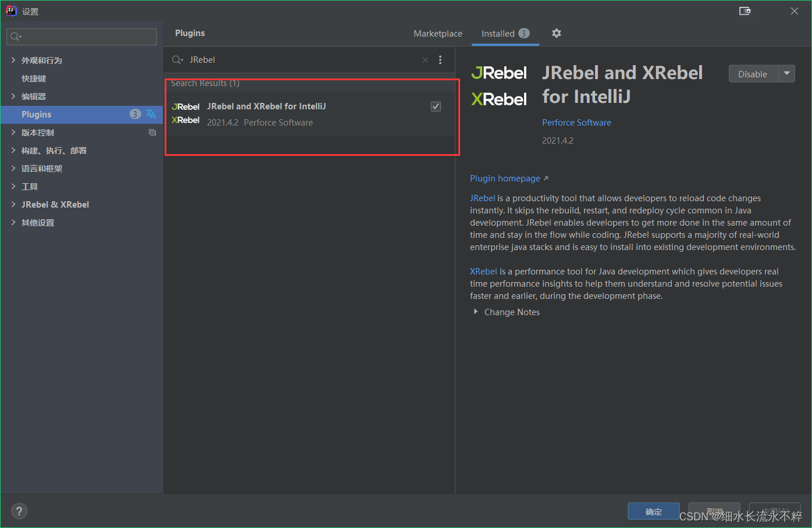Click the badge count 3 on Plugins row
The width and height of the screenshot is (812, 528).
tap(135, 114)
